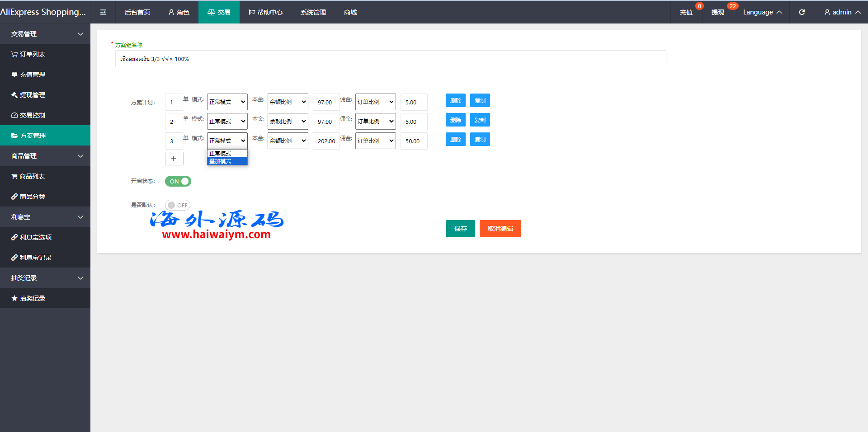This screenshot has height=432, width=868.
Task: Open the 本金 余额比例 dropdown in row 1
Action: pos(288,102)
